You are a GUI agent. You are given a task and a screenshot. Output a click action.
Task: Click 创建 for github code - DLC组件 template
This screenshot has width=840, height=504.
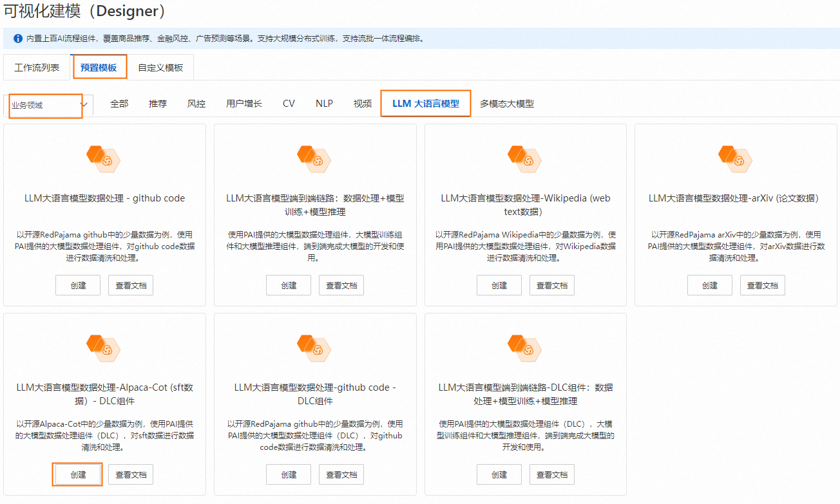(x=289, y=474)
